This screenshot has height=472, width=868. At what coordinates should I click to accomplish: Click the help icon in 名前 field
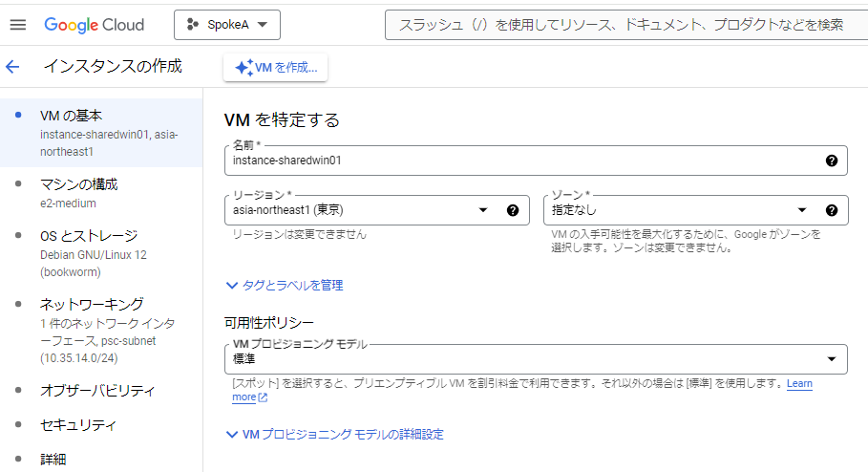[831, 161]
